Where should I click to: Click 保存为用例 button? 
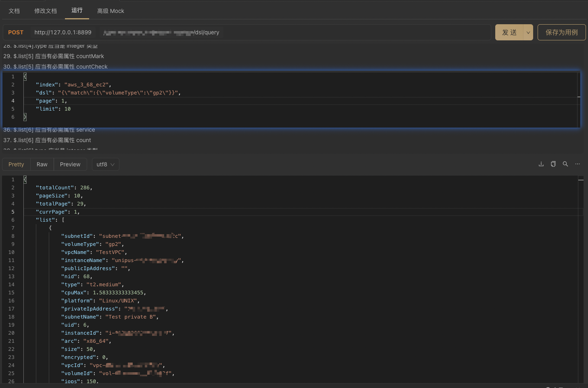pos(561,32)
